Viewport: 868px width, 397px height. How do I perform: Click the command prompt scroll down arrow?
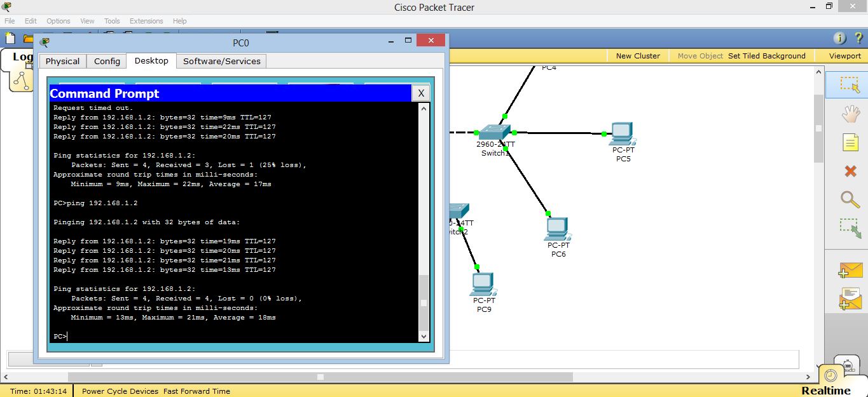[x=424, y=336]
